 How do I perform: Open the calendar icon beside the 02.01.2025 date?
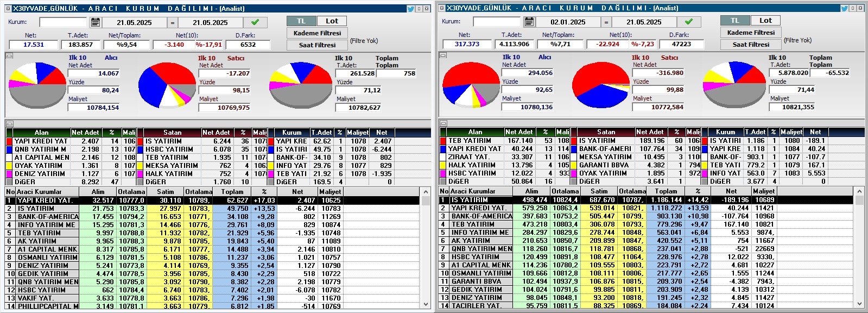point(529,22)
